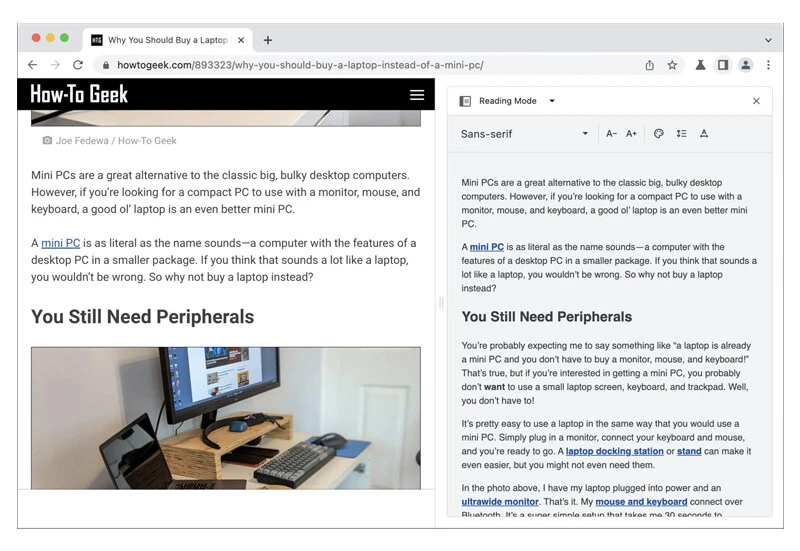Image resolution: width=800 pixels, height=551 pixels.
Task: Decrease reading mode font size
Action: tap(611, 134)
